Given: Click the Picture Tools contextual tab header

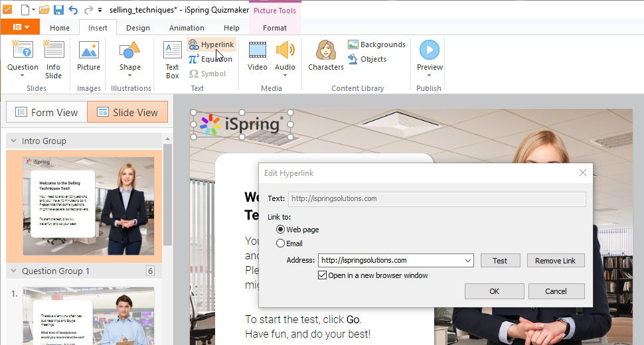Looking at the screenshot, I should [275, 11].
